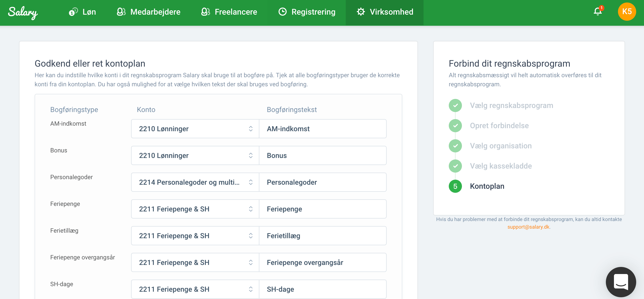Image resolution: width=644 pixels, height=299 pixels.
Task: Click the Freelancere icon in the top bar
Action: tap(205, 12)
